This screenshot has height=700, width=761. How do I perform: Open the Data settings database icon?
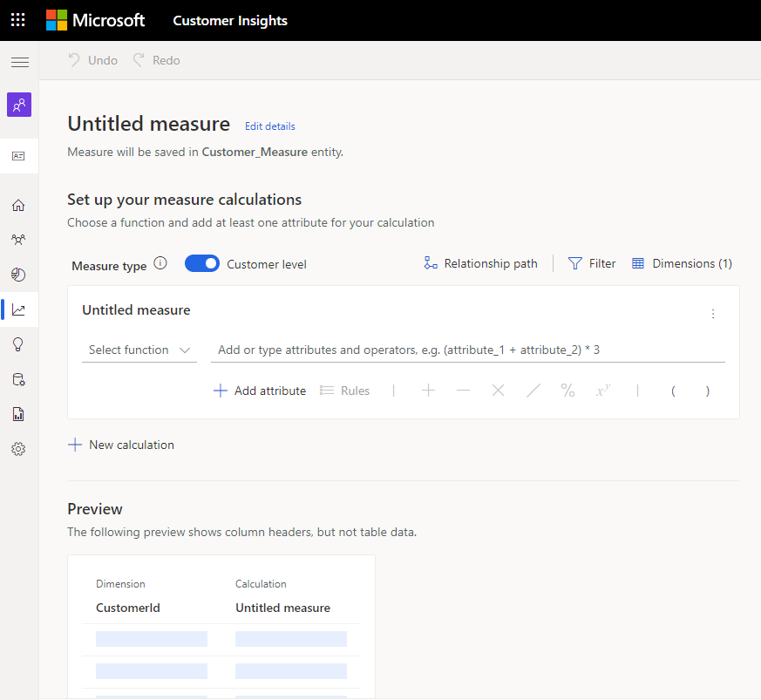tap(18, 379)
